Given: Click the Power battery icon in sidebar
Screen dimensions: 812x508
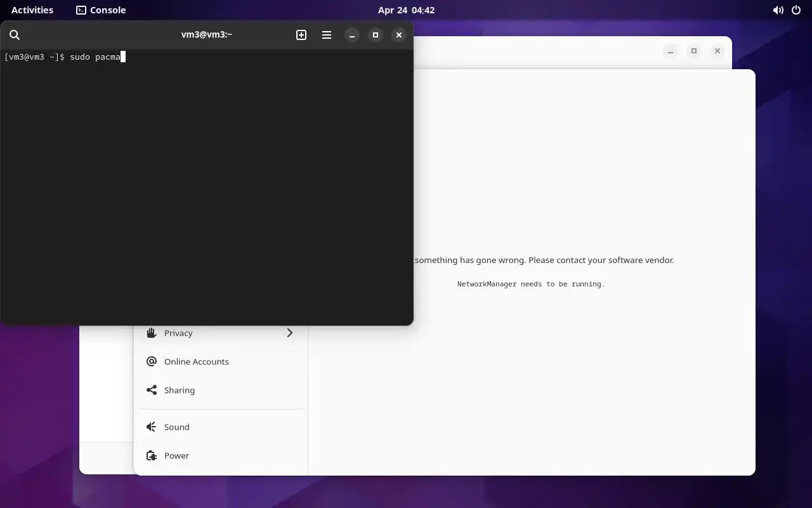Looking at the screenshot, I should (152, 455).
